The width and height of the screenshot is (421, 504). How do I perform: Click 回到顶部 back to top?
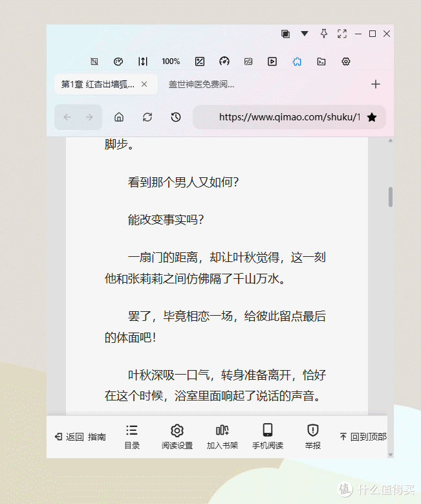click(363, 437)
